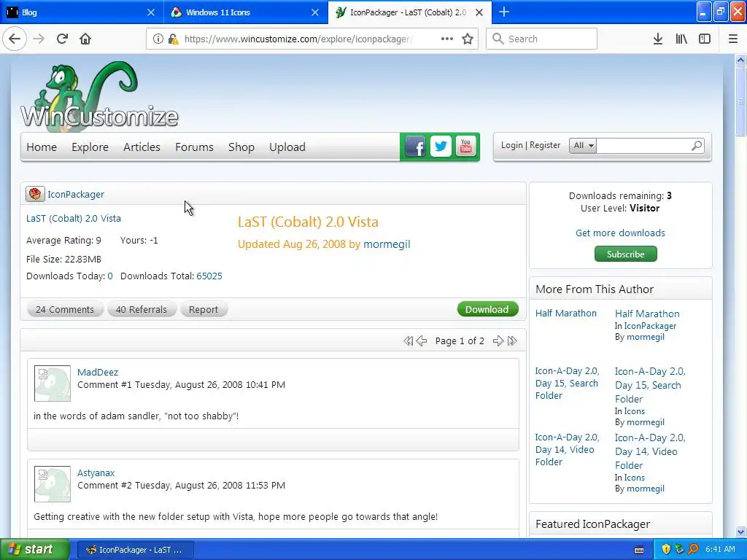Click the Register link
The height and width of the screenshot is (560, 747).
(x=545, y=145)
